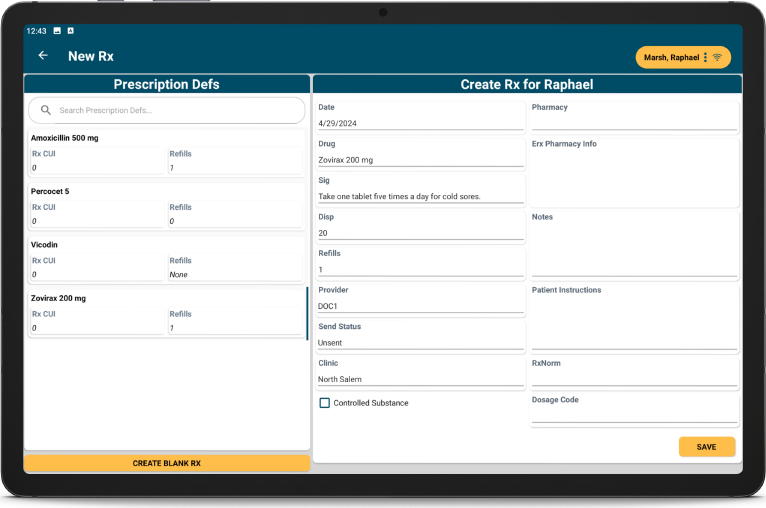
Task: Click into the RxNorm field
Action: (634, 374)
